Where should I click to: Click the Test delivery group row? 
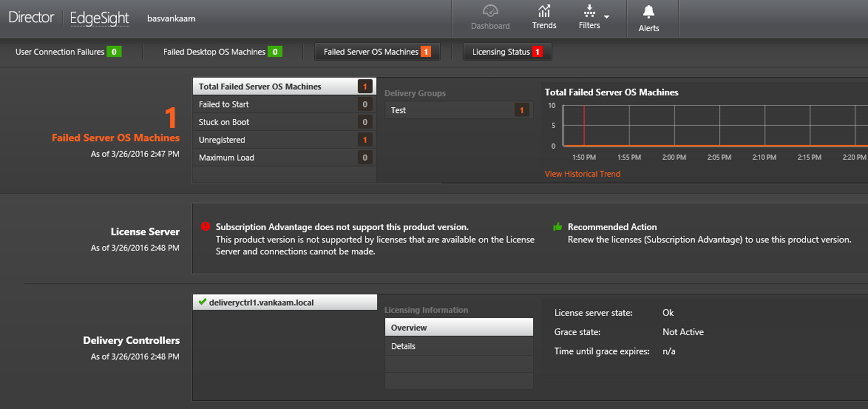[459, 110]
